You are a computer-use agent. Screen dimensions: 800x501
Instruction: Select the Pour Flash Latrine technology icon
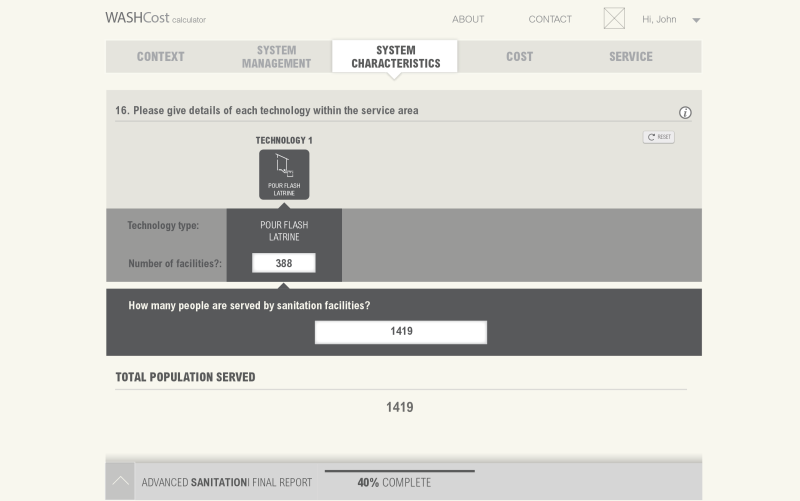click(284, 174)
